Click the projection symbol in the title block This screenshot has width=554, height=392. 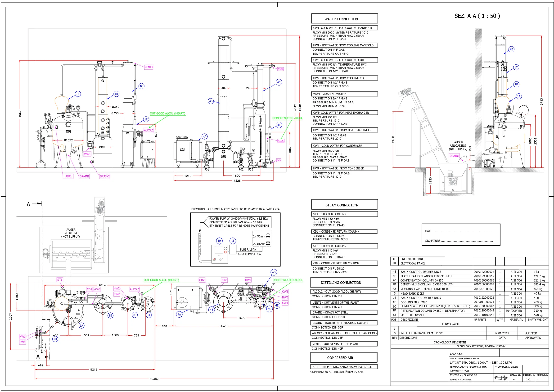[x=501, y=378]
